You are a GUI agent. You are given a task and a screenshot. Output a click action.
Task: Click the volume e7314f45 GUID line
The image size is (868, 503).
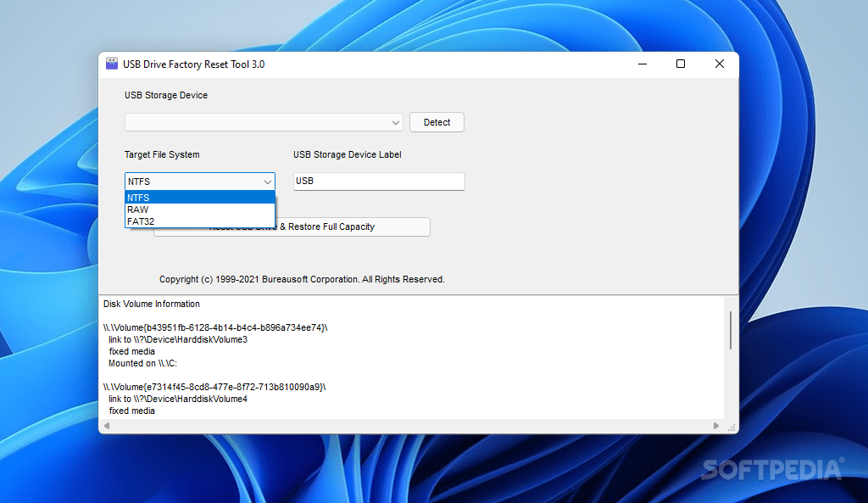point(214,388)
